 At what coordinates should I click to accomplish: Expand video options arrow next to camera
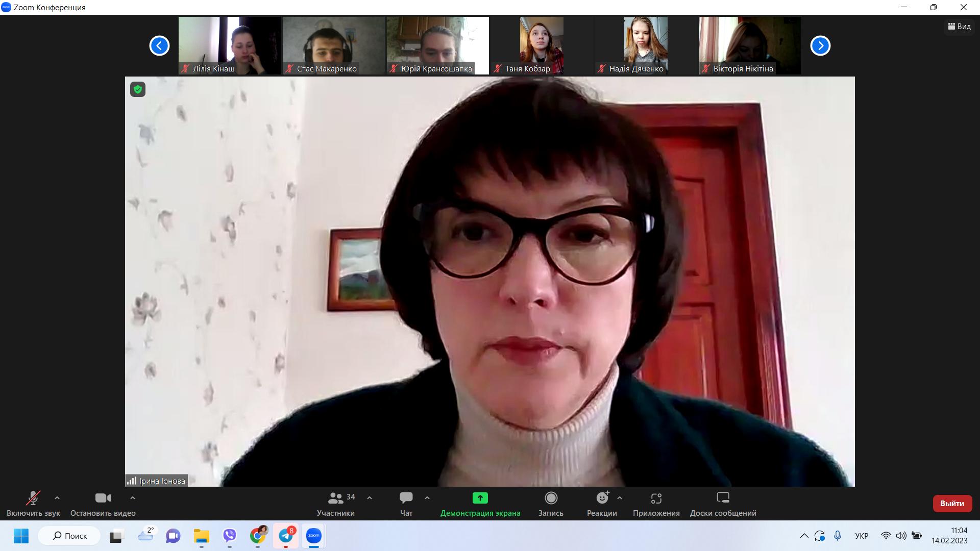pos(133,497)
